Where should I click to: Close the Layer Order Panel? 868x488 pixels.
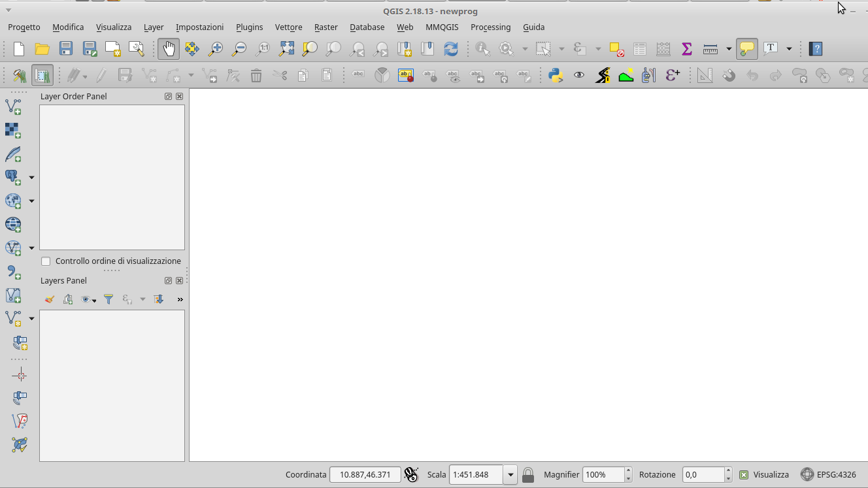click(x=179, y=97)
